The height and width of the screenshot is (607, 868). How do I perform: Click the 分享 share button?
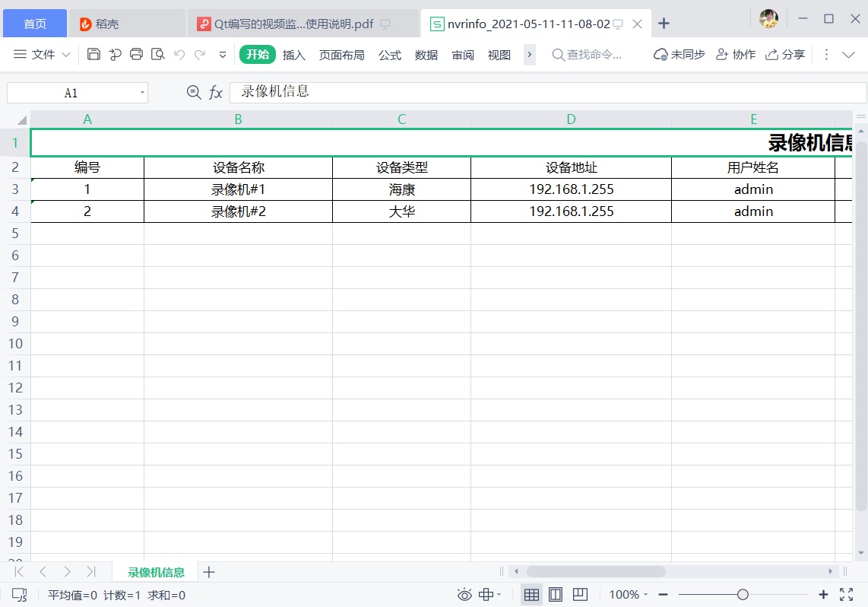(785, 55)
